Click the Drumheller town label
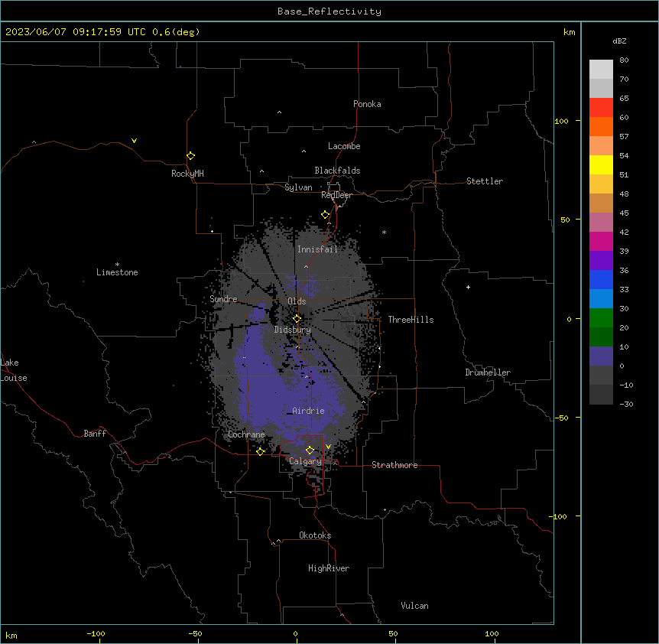The image size is (659, 644). (x=488, y=372)
